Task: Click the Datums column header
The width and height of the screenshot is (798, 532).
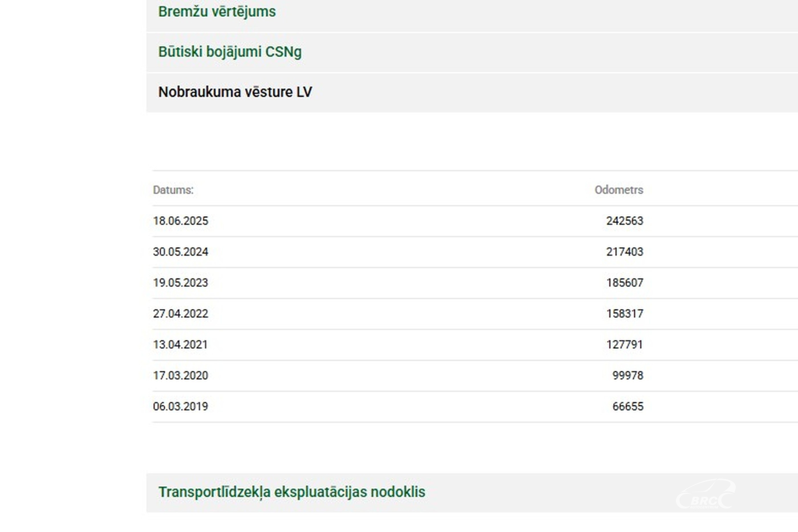Action: (x=173, y=190)
